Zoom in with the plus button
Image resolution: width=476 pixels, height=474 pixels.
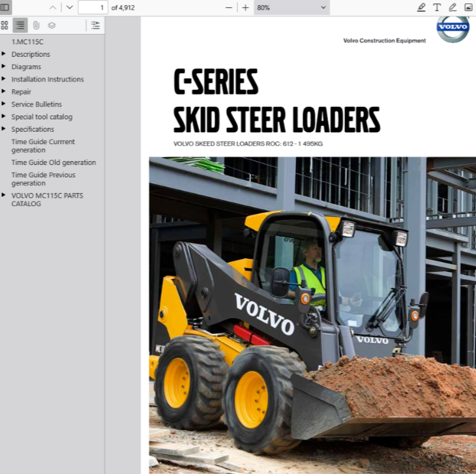[x=246, y=8]
